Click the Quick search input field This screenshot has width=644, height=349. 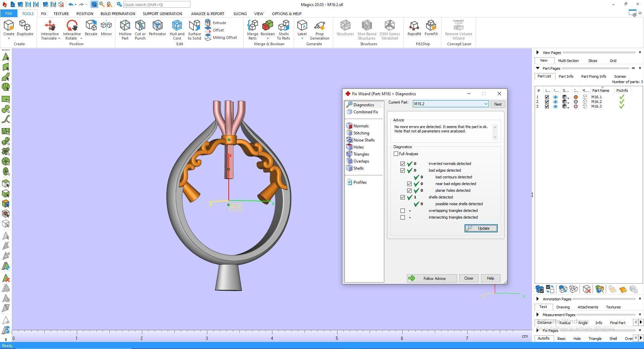click(157, 5)
